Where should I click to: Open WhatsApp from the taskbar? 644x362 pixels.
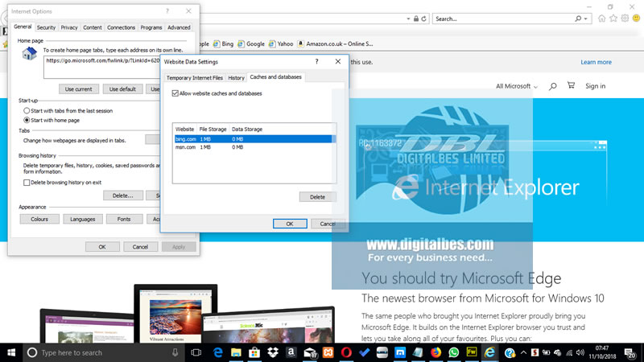[454, 352]
